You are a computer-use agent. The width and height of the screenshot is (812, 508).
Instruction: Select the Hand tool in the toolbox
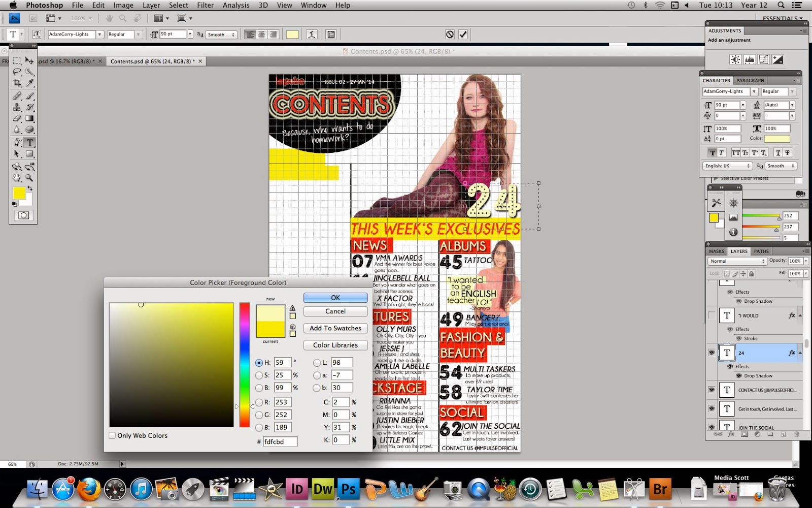17,178
